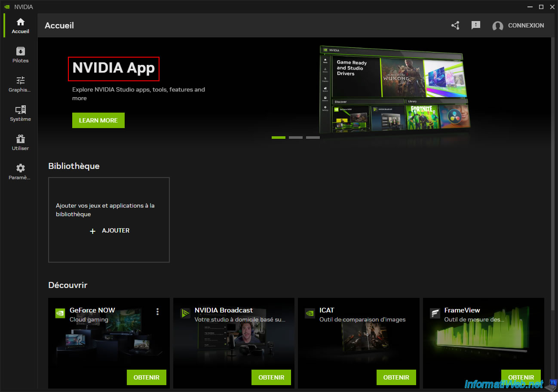Click the Ajouter vos jeux description text
This screenshot has height=392, width=558.
(105, 210)
